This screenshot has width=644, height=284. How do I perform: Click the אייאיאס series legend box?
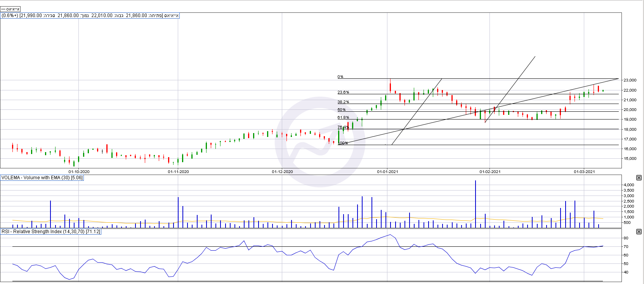pos(10,9)
